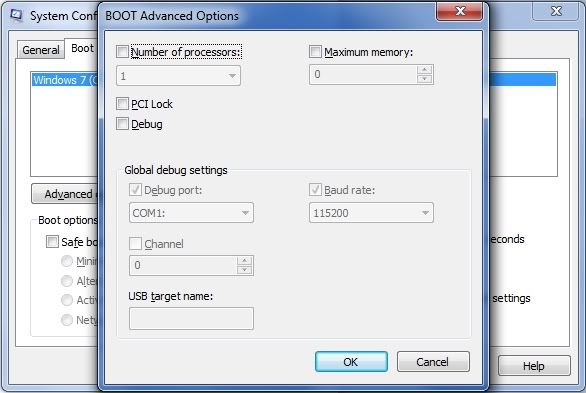Check the Debug option

point(122,124)
